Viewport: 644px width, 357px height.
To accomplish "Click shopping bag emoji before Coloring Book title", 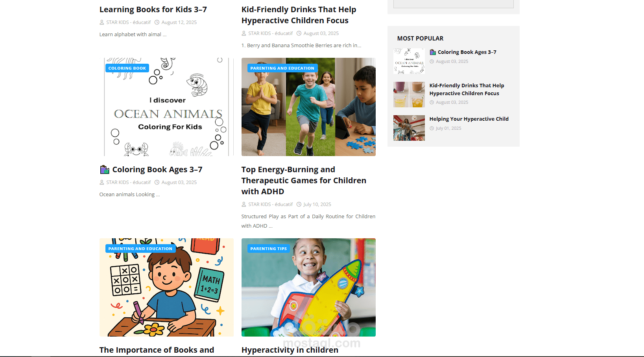I will point(104,169).
